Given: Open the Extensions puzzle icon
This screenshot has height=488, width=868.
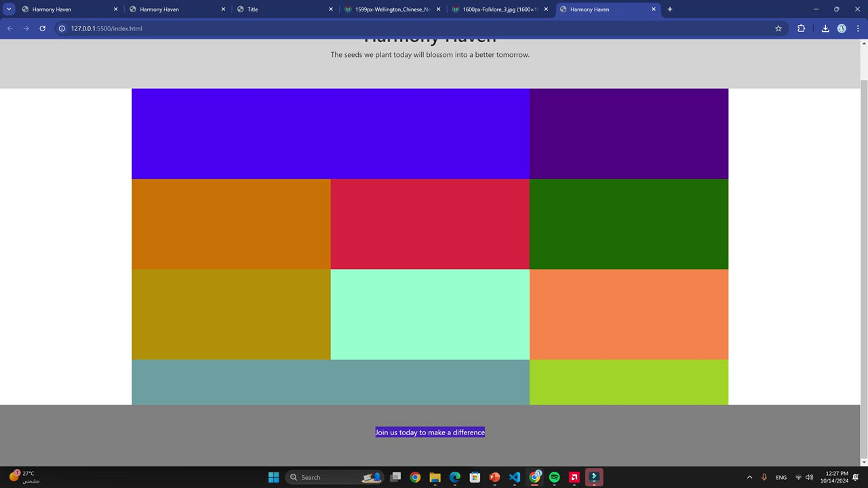Looking at the screenshot, I should click(x=802, y=28).
